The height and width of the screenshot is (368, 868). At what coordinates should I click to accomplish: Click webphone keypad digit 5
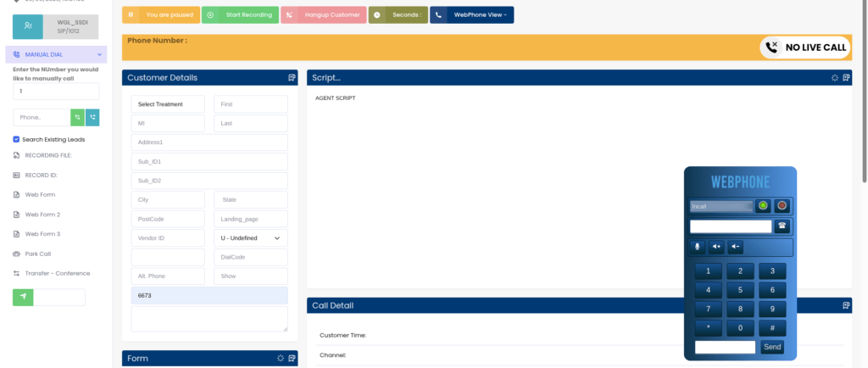pyautogui.click(x=740, y=290)
